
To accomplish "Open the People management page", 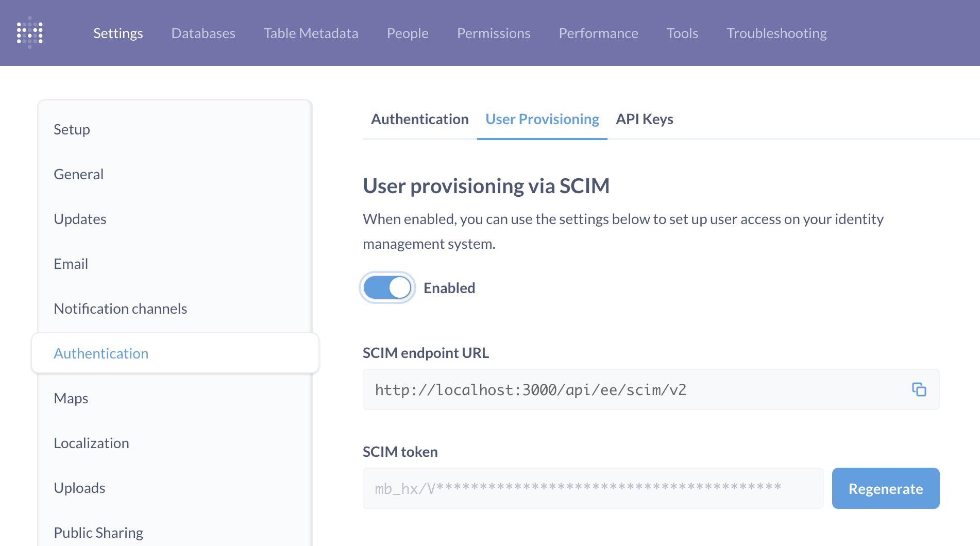I will (x=408, y=33).
